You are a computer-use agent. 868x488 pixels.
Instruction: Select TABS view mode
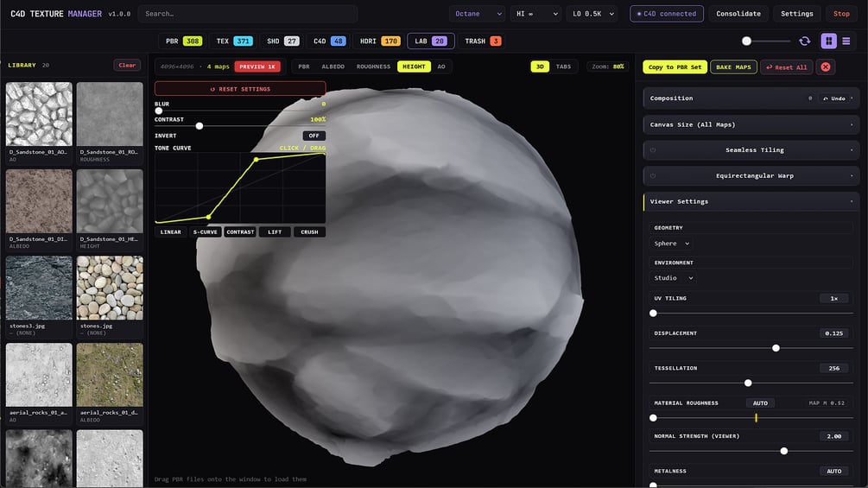563,67
